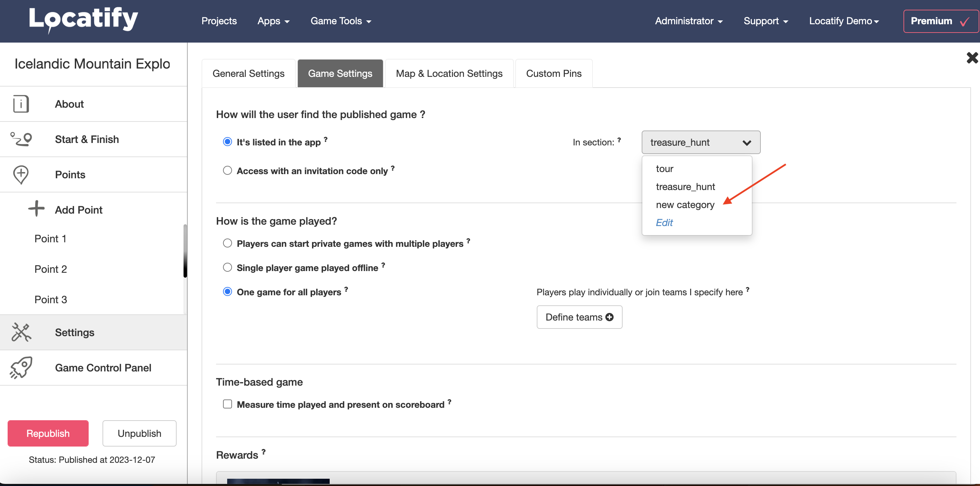The image size is (980, 486).
Task: Click the sidebar points list scrollbar
Action: [x=185, y=251]
